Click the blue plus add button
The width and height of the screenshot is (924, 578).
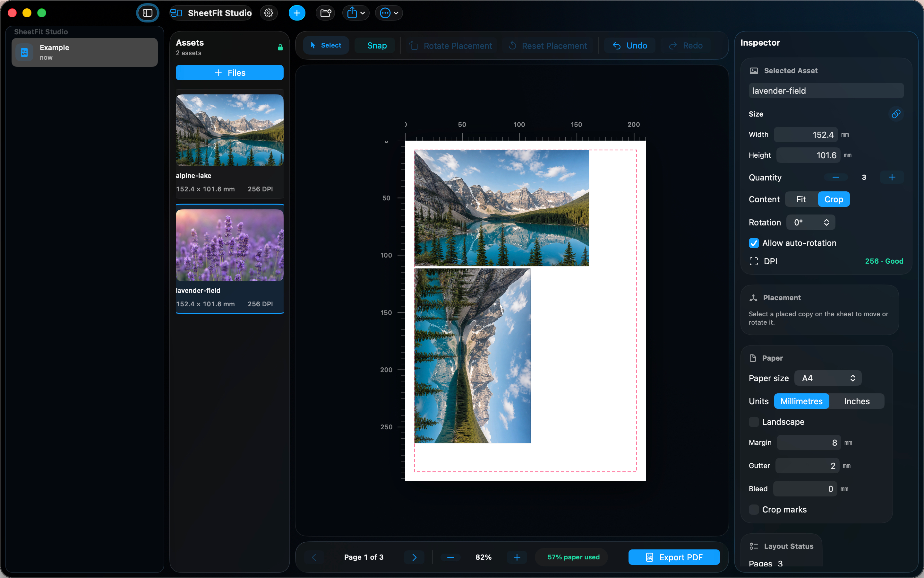click(297, 13)
